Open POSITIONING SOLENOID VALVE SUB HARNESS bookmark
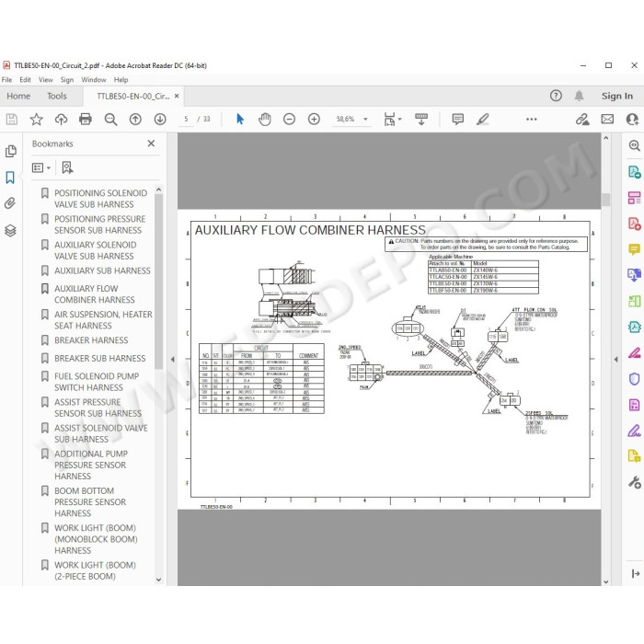 100,199
